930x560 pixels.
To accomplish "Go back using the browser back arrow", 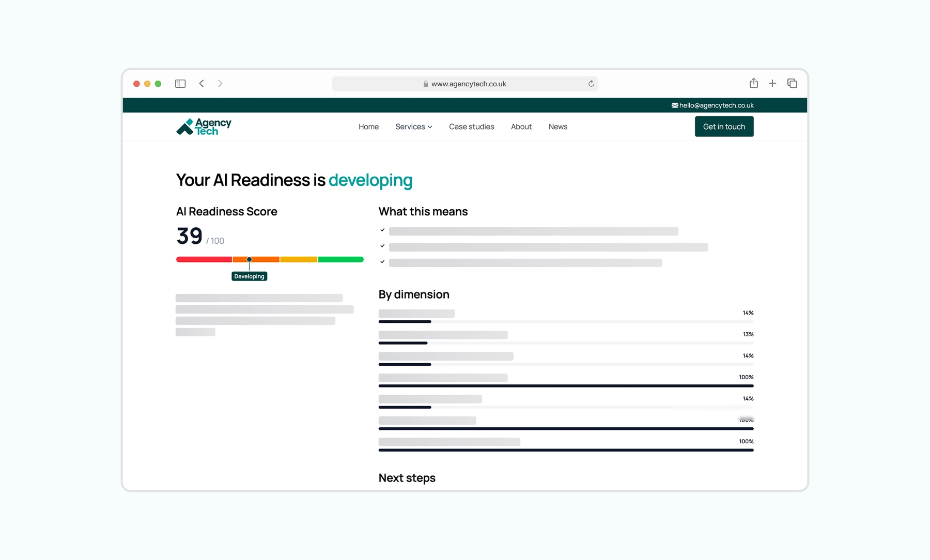I will pyautogui.click(x=202, y=84).
